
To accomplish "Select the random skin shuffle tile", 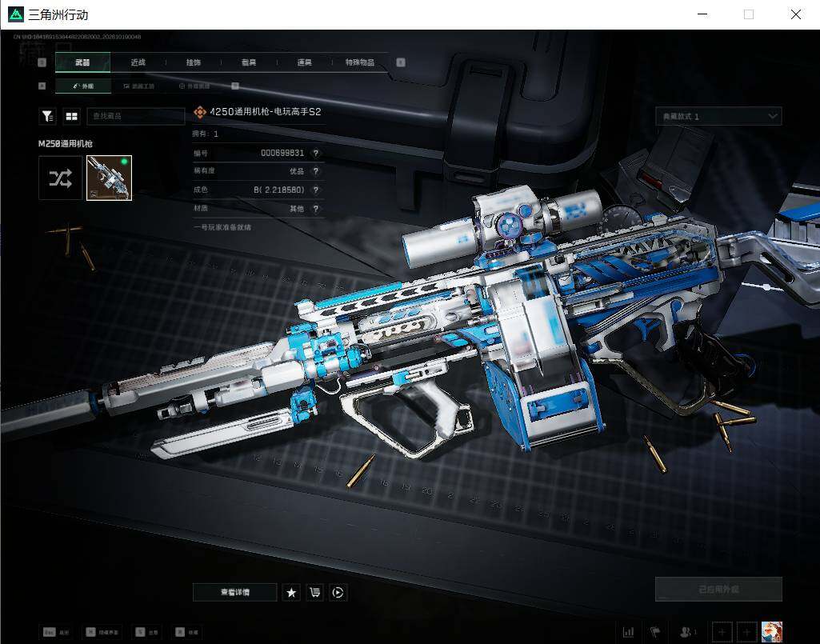I will [60, 178].
